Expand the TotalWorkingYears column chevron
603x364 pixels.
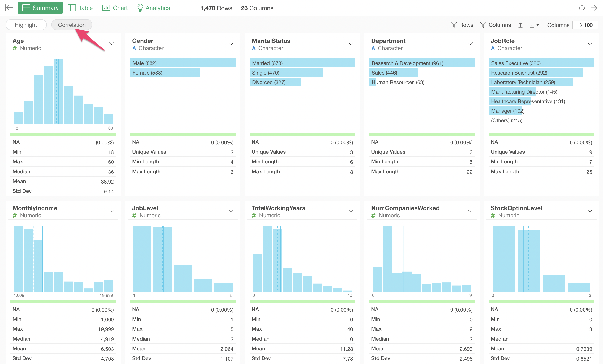tap(350, 211)
